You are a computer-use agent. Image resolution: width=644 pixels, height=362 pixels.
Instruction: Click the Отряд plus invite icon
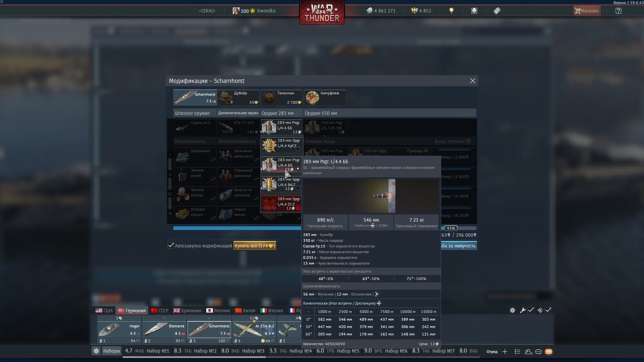pyautogui.click(x=505, y=351)
